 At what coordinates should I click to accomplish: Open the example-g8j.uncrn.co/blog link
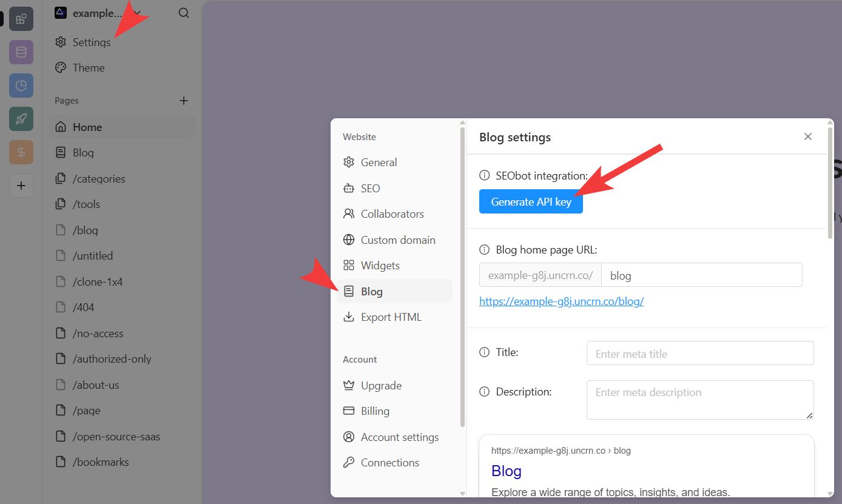pos(561,301)
